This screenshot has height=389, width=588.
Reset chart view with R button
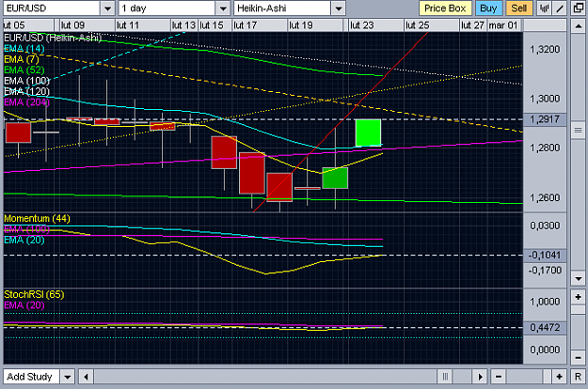[x=578, y=376]
